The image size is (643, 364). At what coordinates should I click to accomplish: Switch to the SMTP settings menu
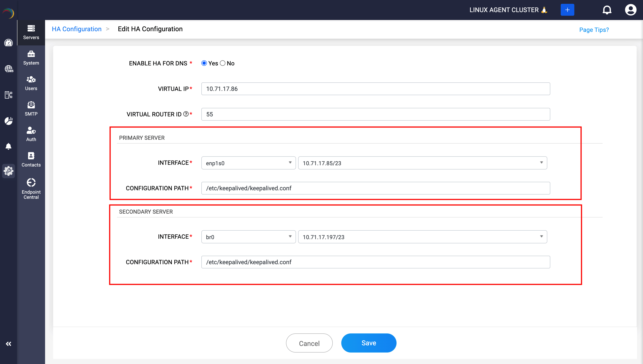(31, 109)
